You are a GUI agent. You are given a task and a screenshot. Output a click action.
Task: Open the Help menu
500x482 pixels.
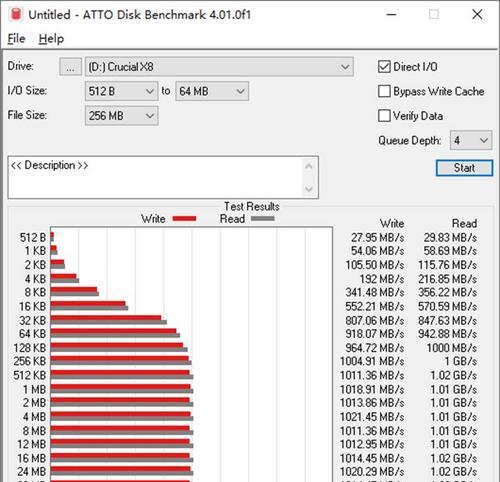coord(51,39)
